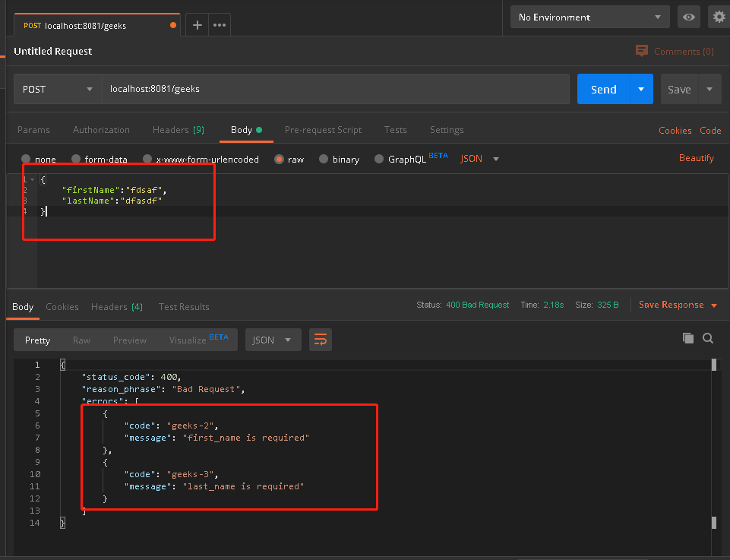The width and height of the screenshot is (730, 560).
Task: Search the response with magnifier icon
Action: (x=708, y=338)
